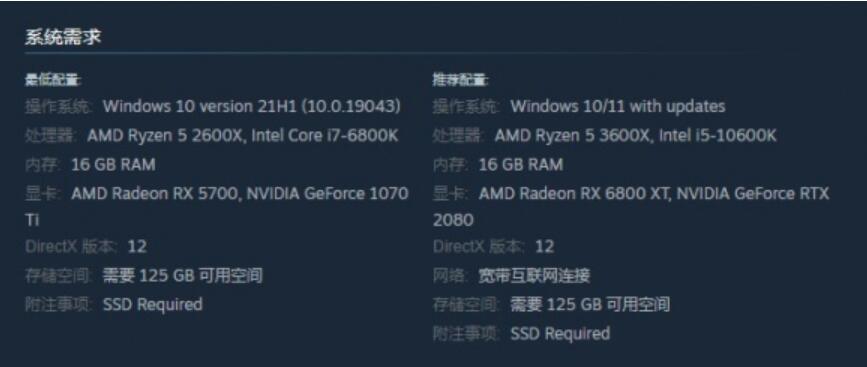The image size is (867, 367).
Task: Click the minimum 16 GB RAM entry
Action: click(x=113, y=165)
